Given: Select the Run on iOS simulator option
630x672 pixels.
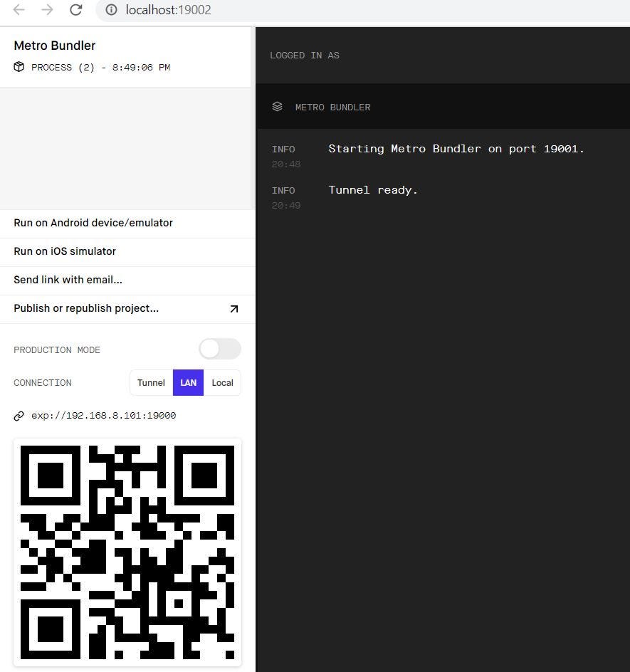Looking at the screenshot, I should coord(64,251).
